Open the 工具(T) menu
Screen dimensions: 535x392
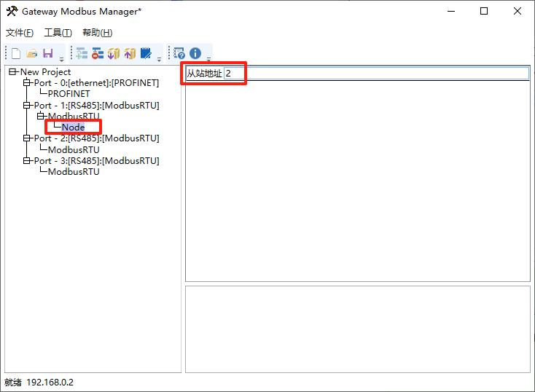tap(58, 33)
